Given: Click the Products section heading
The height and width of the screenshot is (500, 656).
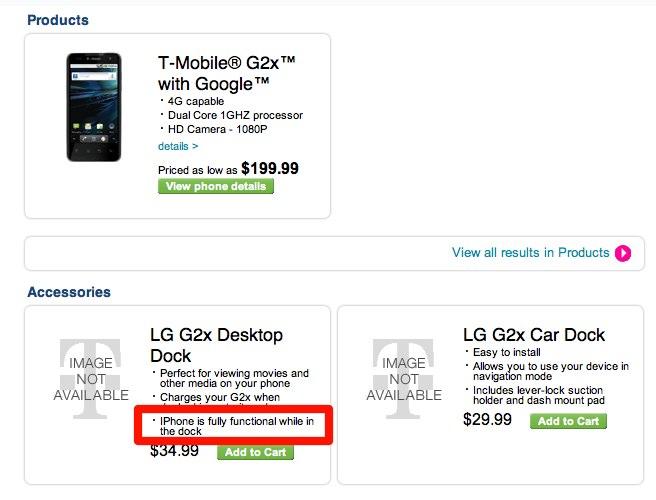Looking at the screenshot, I should click(58, 20).
